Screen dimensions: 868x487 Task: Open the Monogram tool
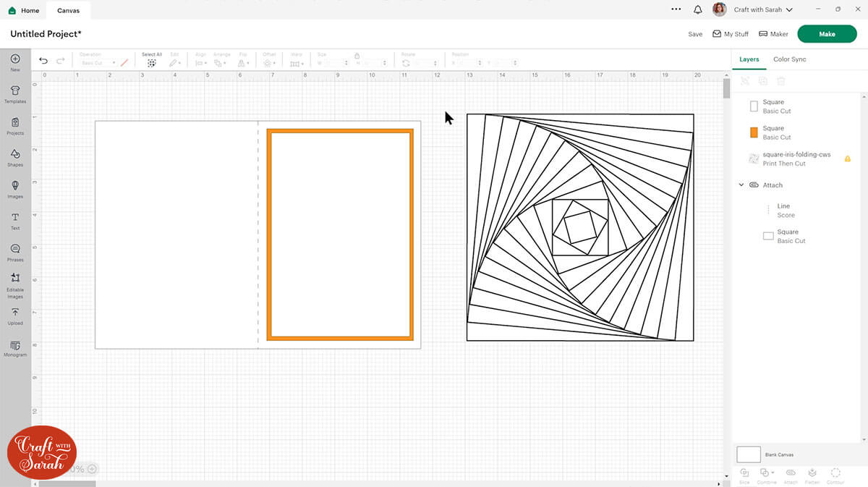(x=15, y=347)
